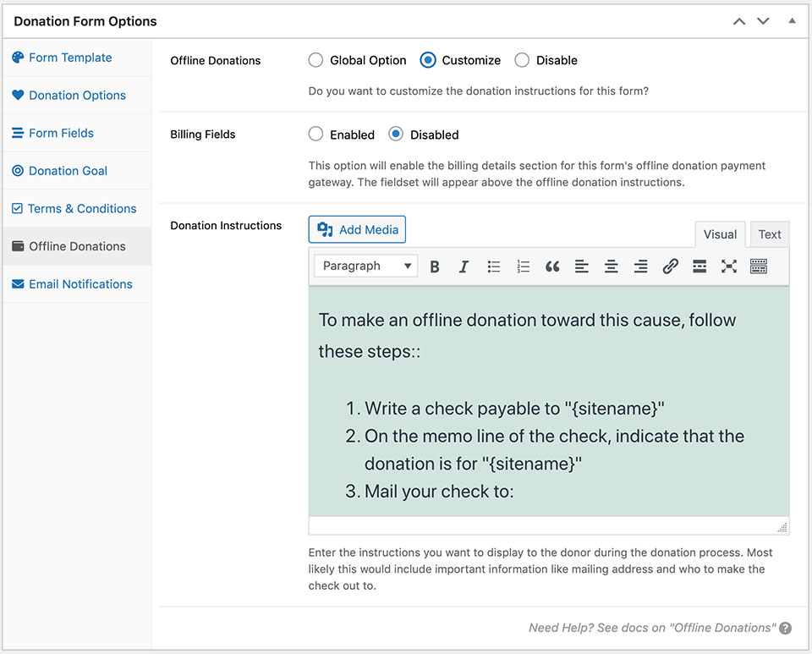
Task: Insert a bulleted list
Action: pyautogui.click(x=493, y=267)
